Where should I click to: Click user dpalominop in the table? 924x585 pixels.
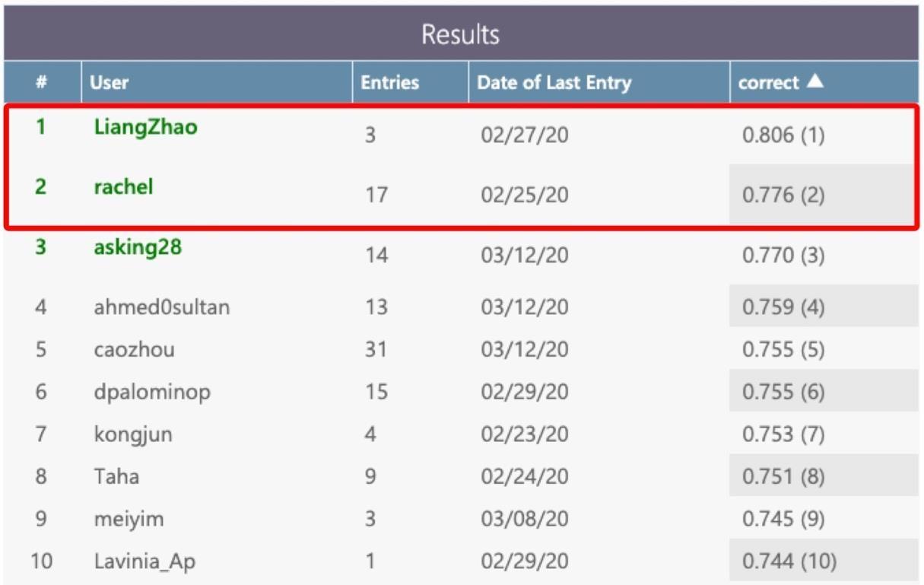point(152,393)
